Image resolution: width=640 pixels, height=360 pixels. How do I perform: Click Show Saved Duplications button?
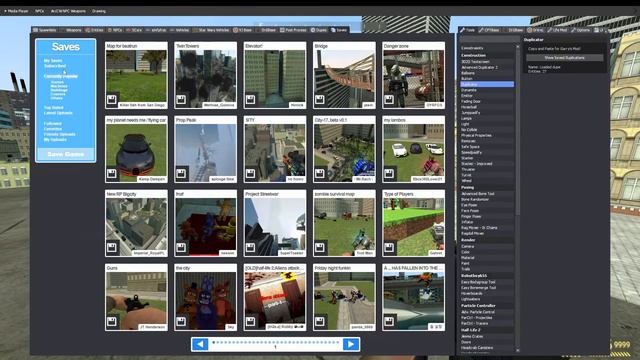click(564, 58)
